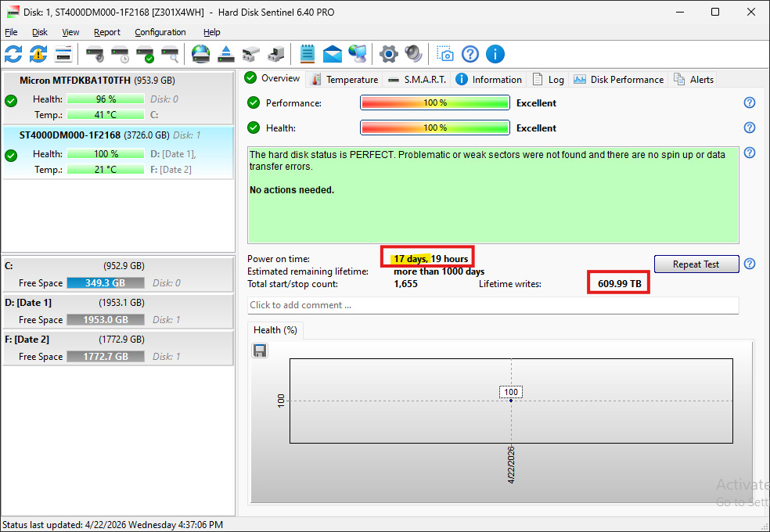Click the disk list panel toolbar icon
The width and height of the screenshot is (770, 532).
[x=63, y=54]
